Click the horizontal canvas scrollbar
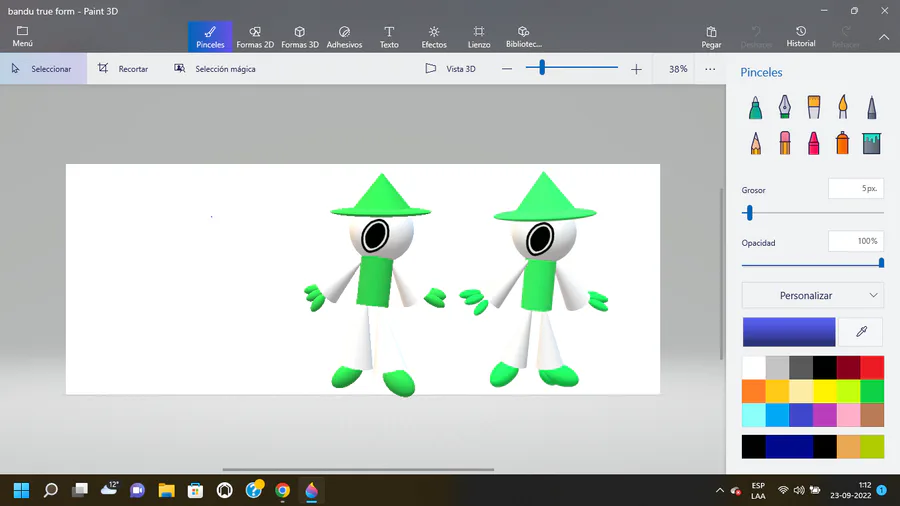 [x=358, y=469]
